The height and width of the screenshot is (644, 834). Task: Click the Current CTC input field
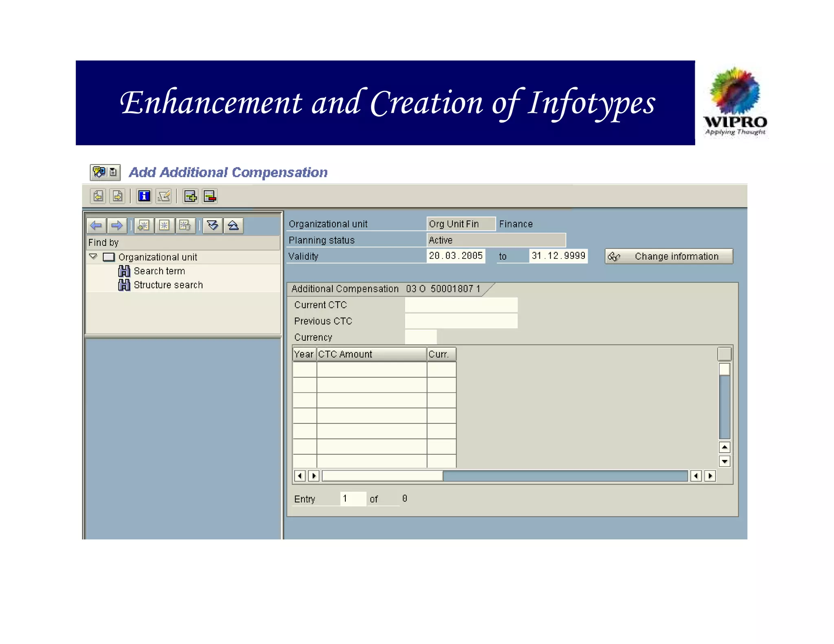461,305
